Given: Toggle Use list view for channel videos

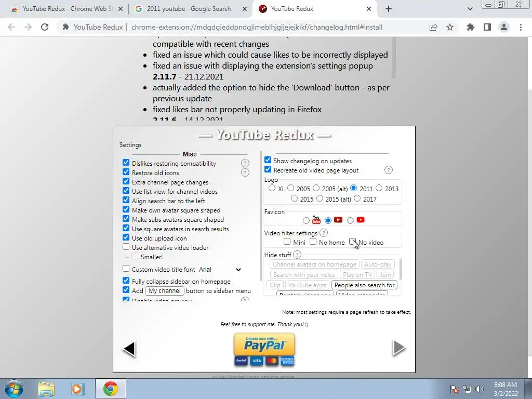Looking at the screenshot, I should 126,191.
